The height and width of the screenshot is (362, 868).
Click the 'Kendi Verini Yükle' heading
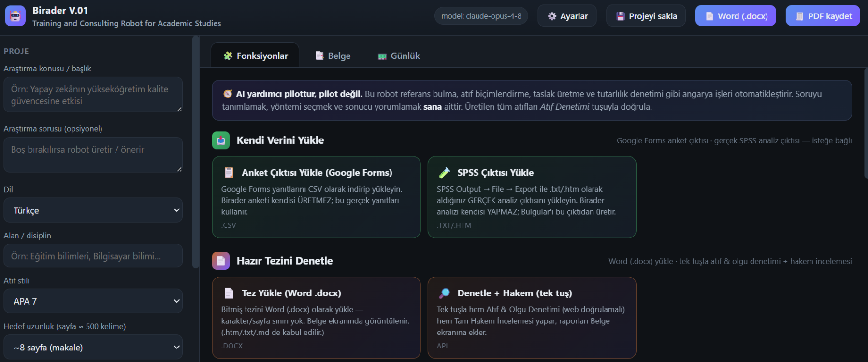pos(280,140)
